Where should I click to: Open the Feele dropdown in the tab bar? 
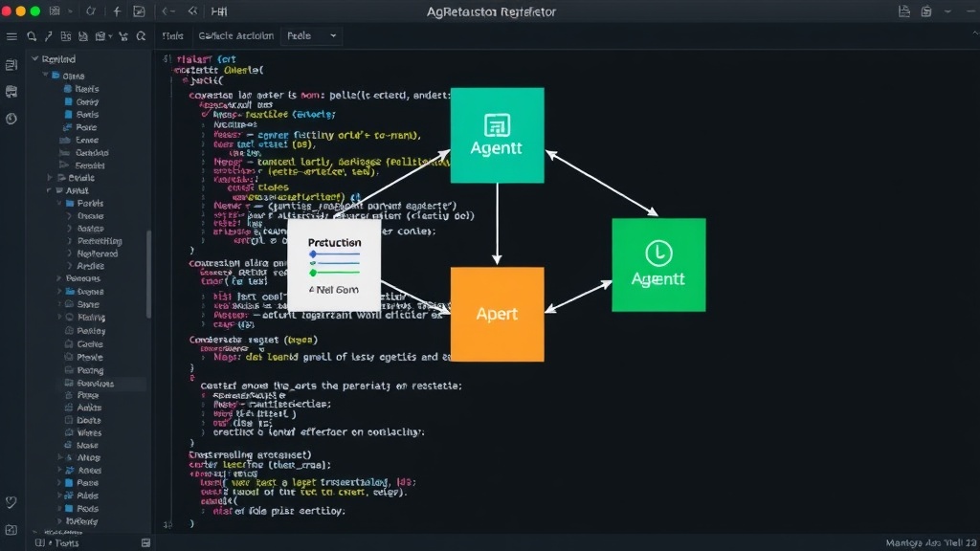click(x=311, y=36)
